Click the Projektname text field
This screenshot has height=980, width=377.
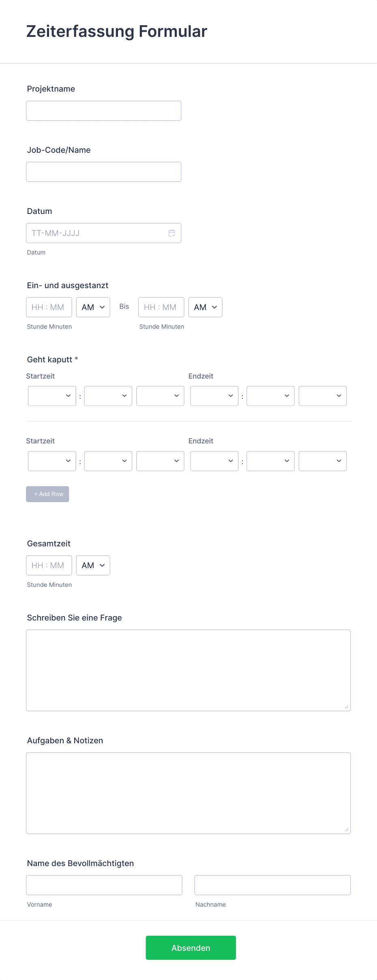(103, 111)
